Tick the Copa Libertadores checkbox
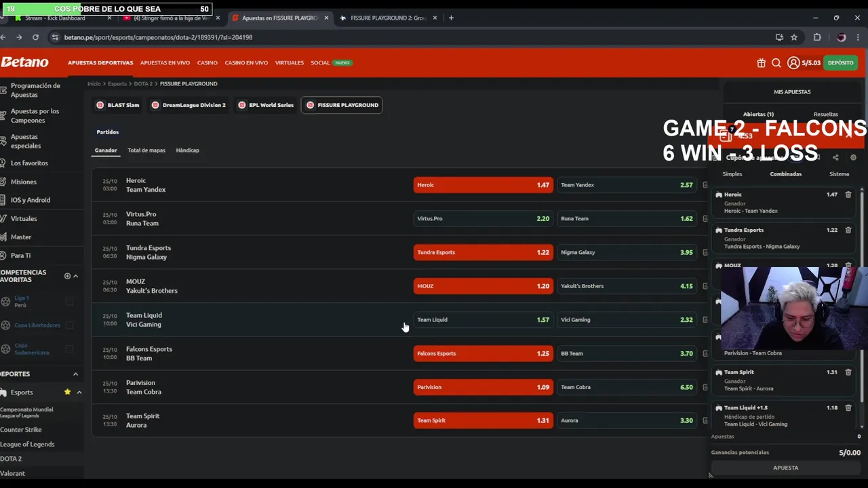868x488 pixels. [69, 325]
